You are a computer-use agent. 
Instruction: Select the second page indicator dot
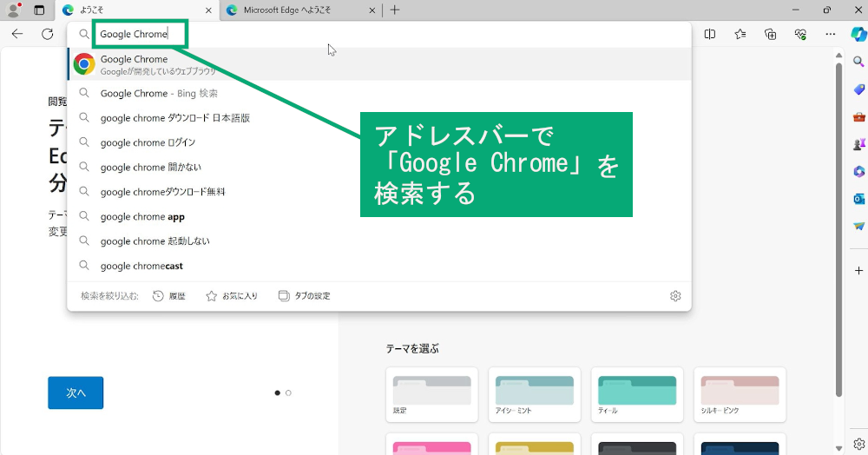click(288, 393)
